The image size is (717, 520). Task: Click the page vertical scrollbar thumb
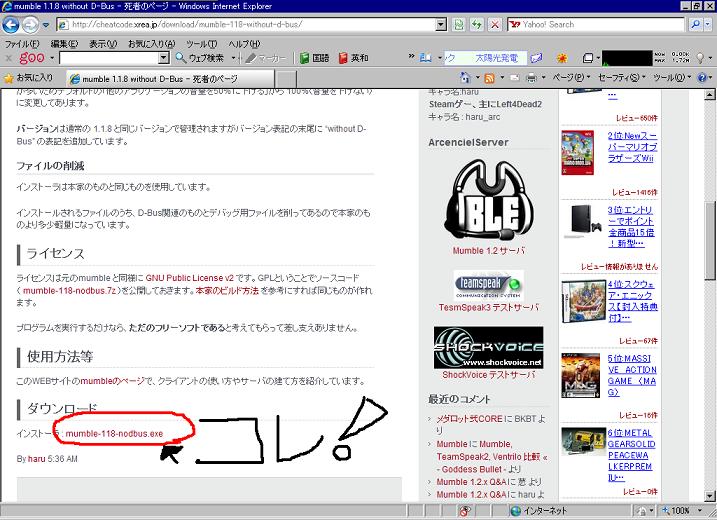coord(709,240)
